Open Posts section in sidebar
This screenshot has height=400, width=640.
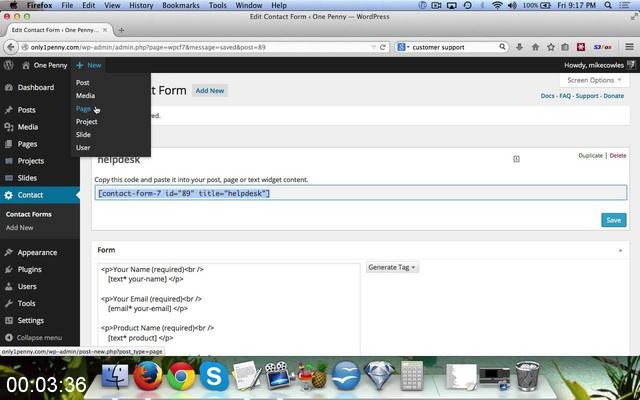[x=26, y=110]
